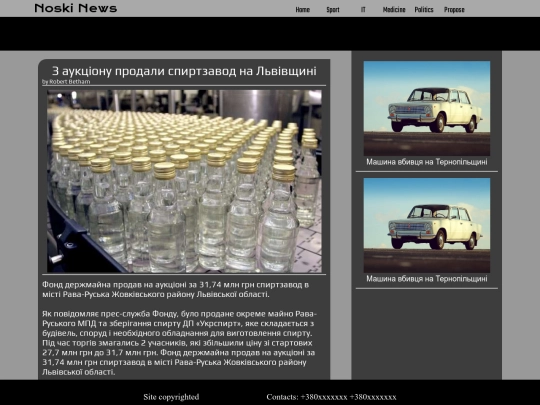540x405 pixels.
Task: Click the Propose menu item
Action: click(454, 10)
